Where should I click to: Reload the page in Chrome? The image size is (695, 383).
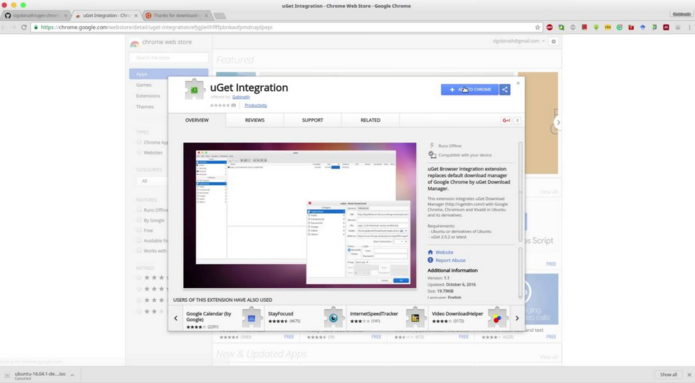tap(24, 27)
